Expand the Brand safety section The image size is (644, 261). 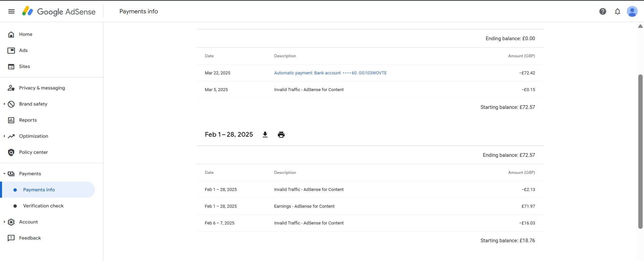(4, 104)
